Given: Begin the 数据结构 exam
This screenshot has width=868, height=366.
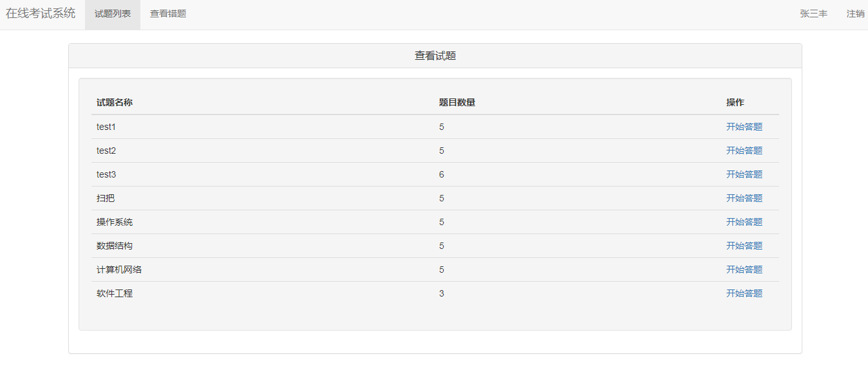Looking at the screenshot, I should pyautogui.click(x=744, y=246).
